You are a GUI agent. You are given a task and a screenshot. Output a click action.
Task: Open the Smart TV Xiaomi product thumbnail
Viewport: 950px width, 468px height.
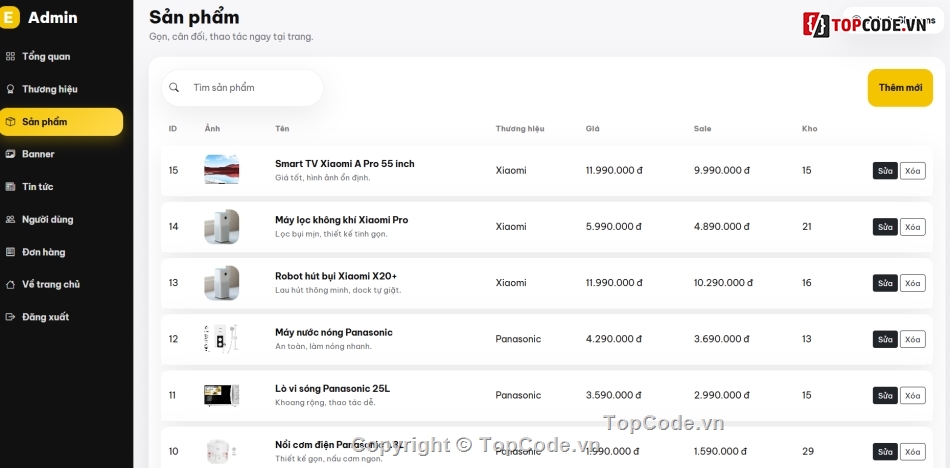(x=222, y=170)
